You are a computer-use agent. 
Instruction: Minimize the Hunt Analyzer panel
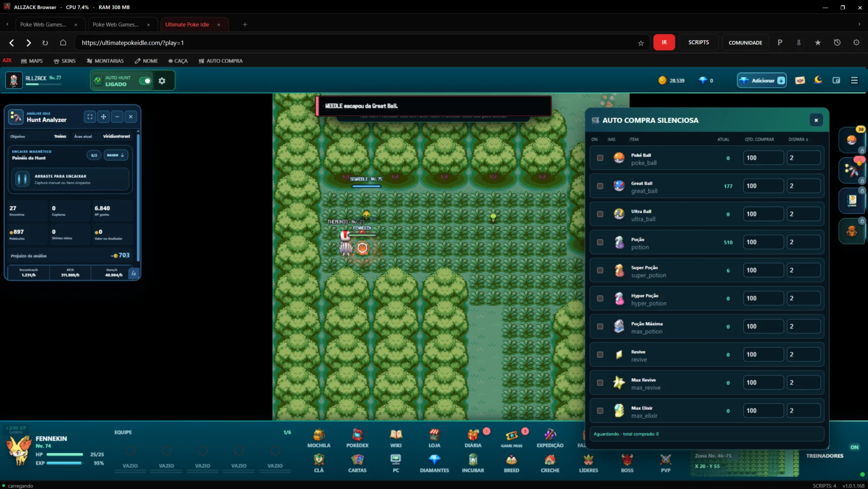pyautogui.click(x=117, y=117)
